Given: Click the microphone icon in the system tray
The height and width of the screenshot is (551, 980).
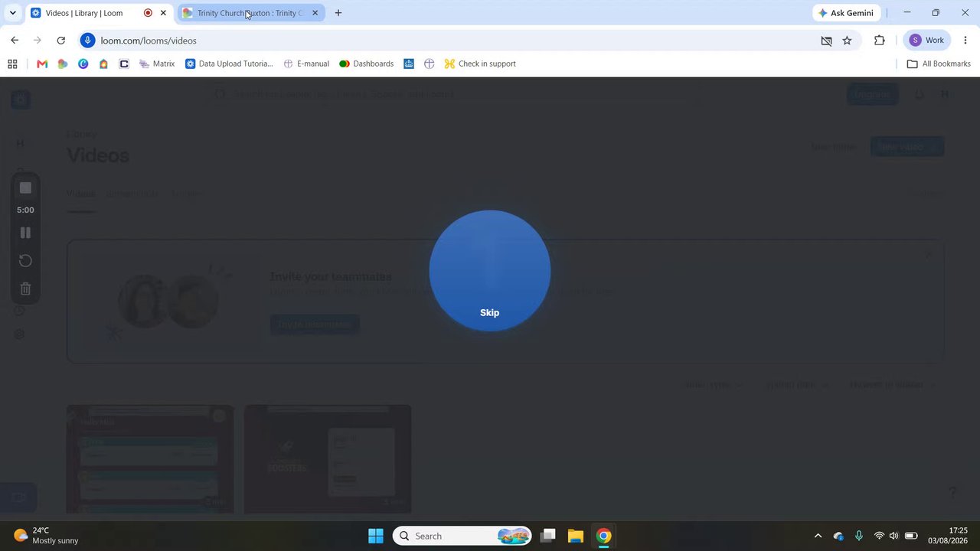Looking at the screenshot, I should point(859,536).
